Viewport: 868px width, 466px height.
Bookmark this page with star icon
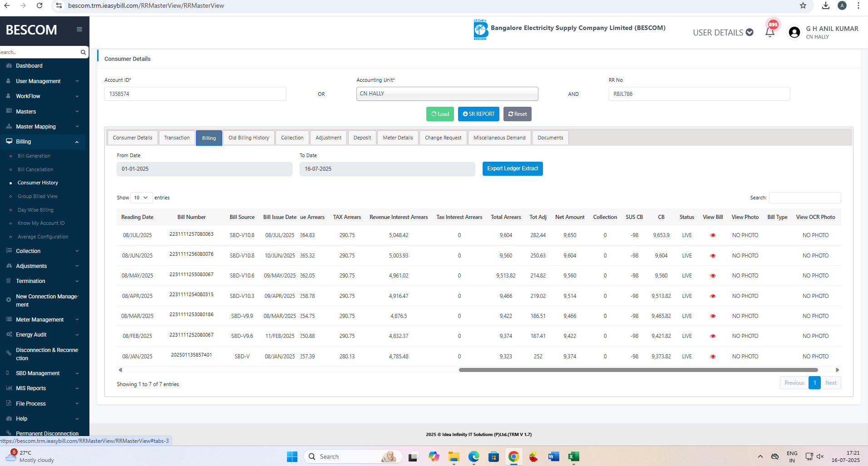pyautogui.click(x=803, y=5)
